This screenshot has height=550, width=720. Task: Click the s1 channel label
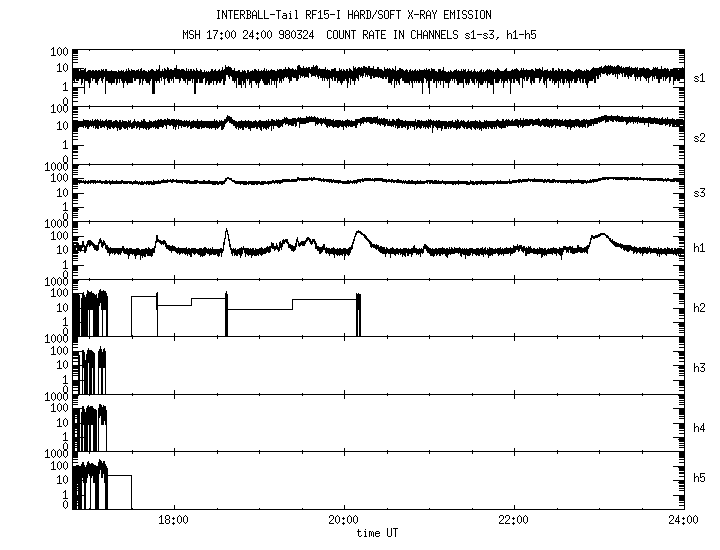700,77
